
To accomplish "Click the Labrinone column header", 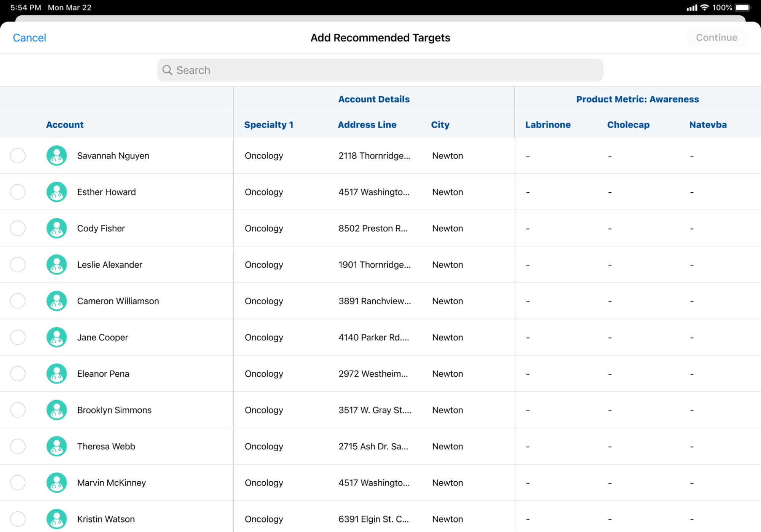I will 547,125.
